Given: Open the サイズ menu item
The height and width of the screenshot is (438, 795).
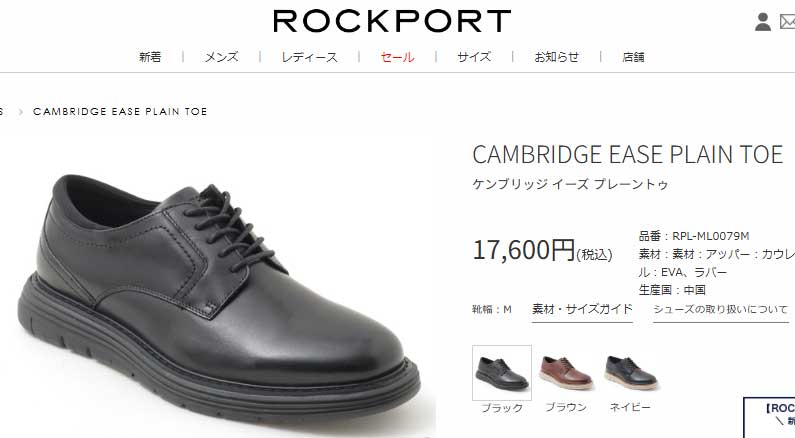Looking at the screenshot, I should pos(474,57).
